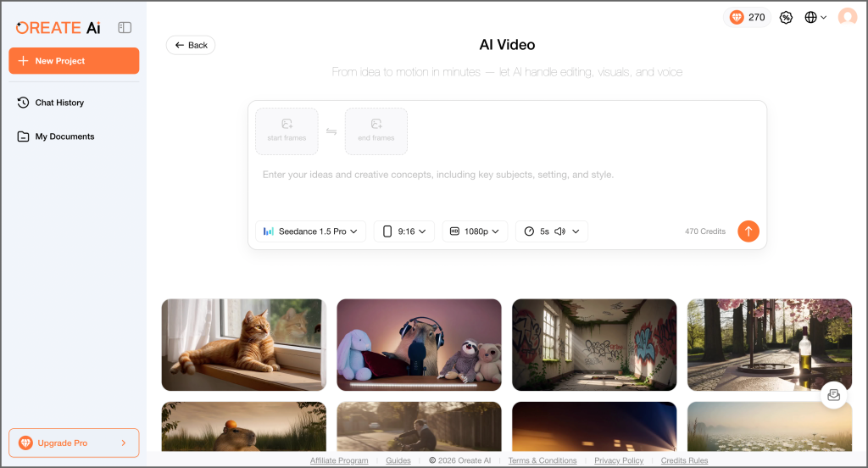Open the 5s duration and sound dropdown

pos(552,231)
